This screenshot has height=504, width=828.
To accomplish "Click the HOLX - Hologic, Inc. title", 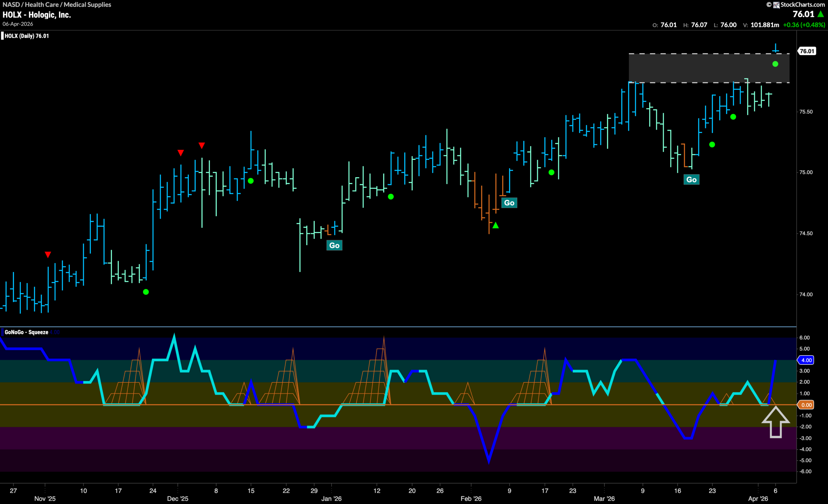I will tap(37, 15).
